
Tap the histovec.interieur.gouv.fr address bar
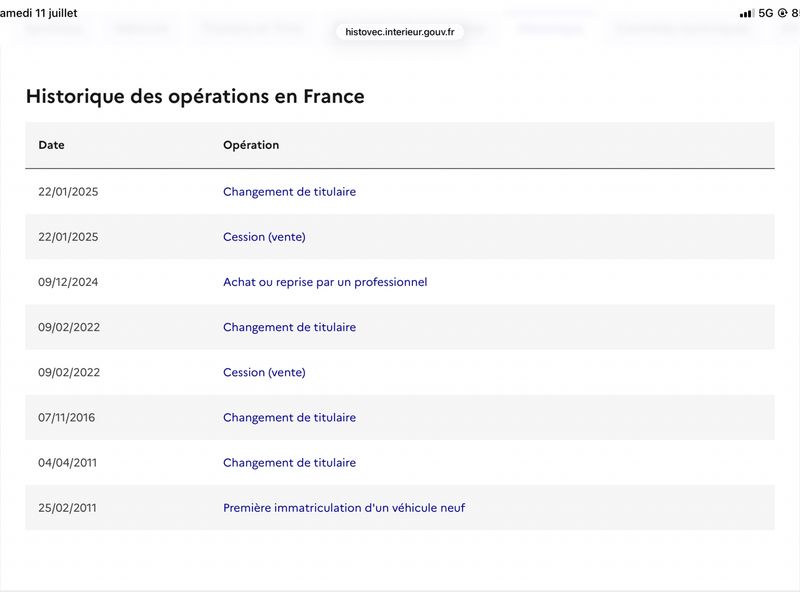pyautogui.click(x=399, y=32)
